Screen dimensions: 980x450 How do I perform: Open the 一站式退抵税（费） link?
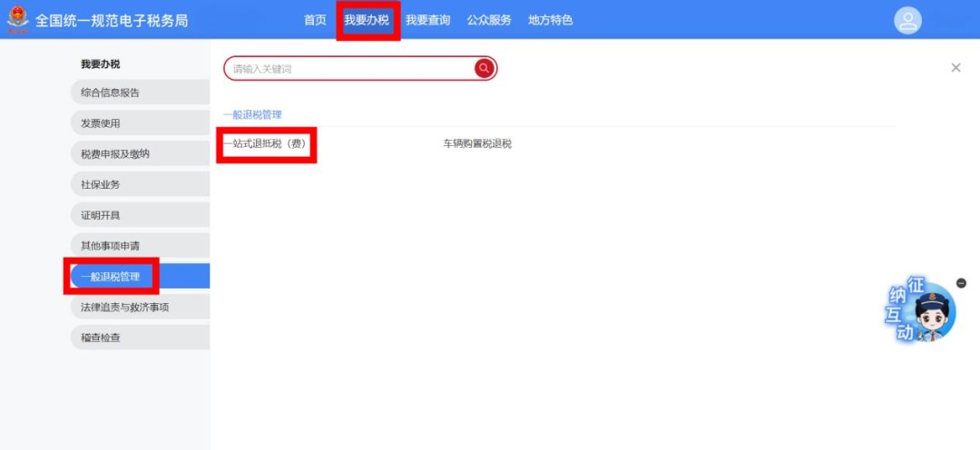(265, 143)
